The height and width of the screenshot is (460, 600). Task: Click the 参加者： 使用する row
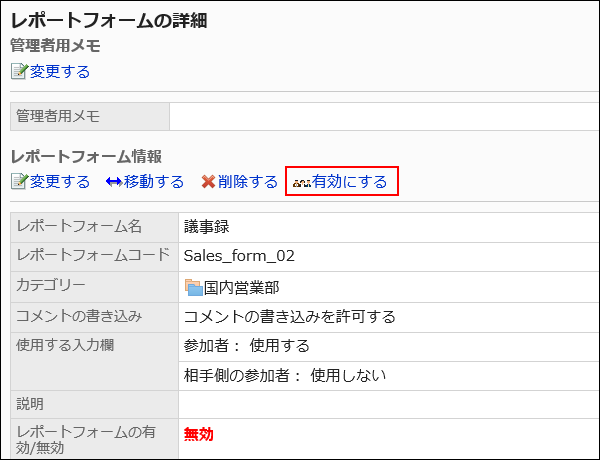(247, 346)
